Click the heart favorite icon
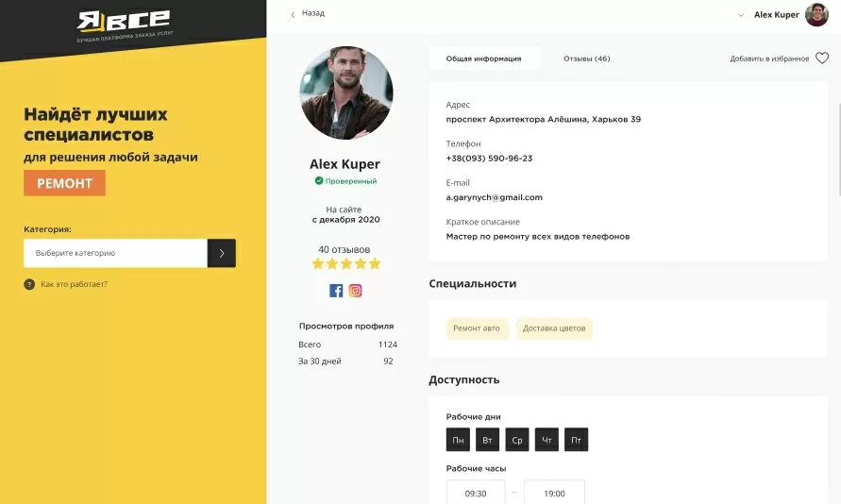The width and height of the screenshot is (841, 504). pyautogui.click(x=822, y=58)
